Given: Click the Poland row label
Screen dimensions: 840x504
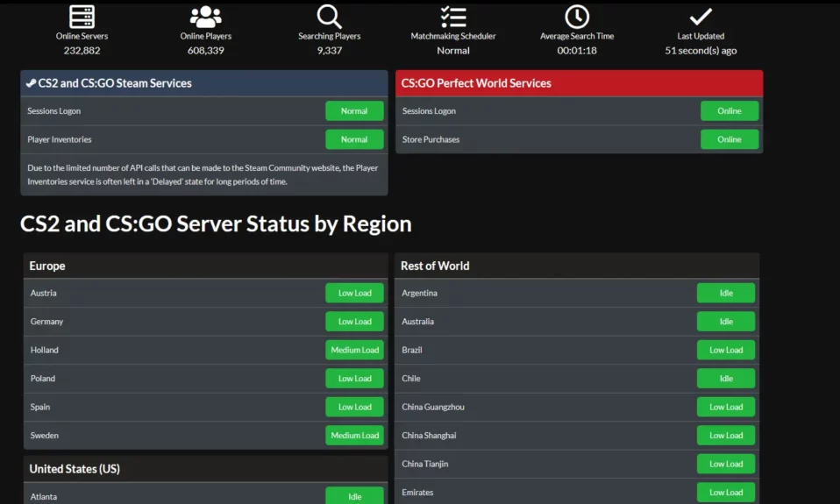Looking at the screenshot, I should pos(43,378).
